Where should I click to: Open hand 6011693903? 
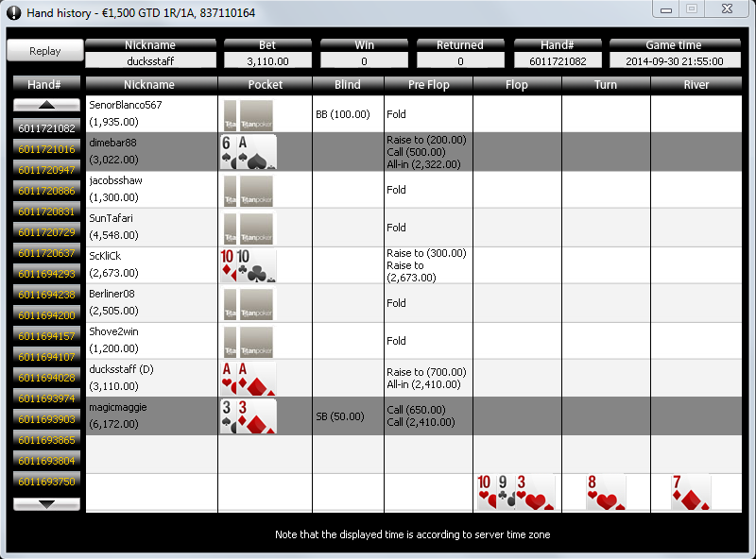[46, 418]
